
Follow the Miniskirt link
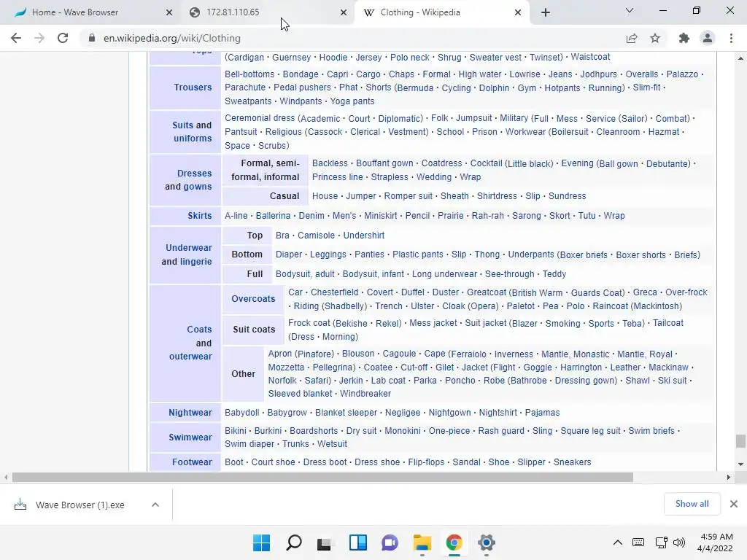pos(381,216)
